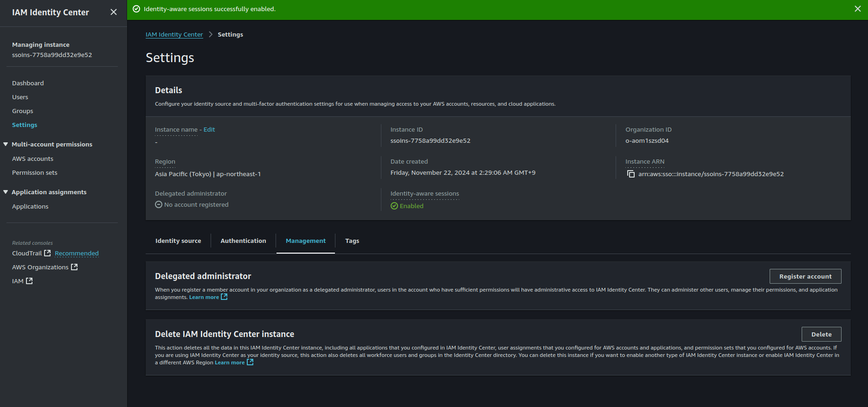Click the Register account button

[x=805, y=276]
